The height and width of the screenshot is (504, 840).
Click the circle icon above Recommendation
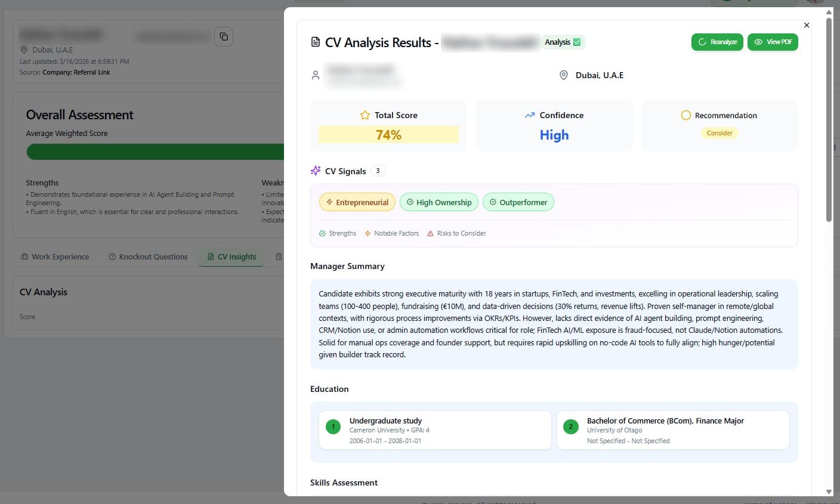[686, 115]
